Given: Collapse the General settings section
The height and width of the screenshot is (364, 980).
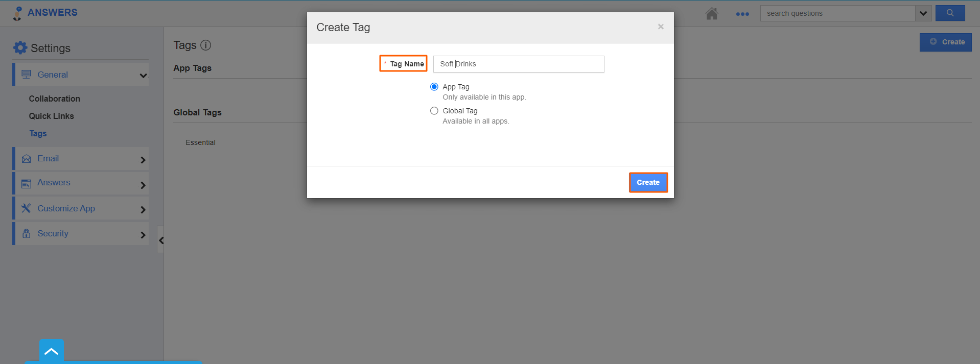Looking at the screenshot, I should click(143, 76).
